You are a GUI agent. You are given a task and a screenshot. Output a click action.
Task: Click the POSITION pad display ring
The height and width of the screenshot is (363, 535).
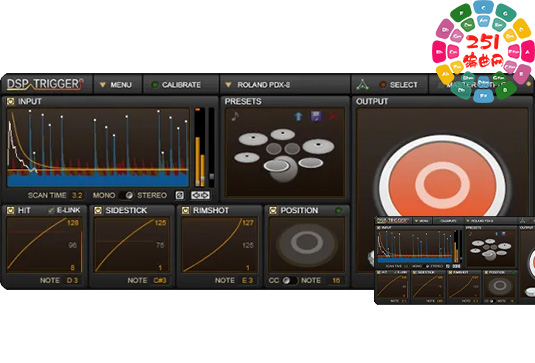coord(307,243)
